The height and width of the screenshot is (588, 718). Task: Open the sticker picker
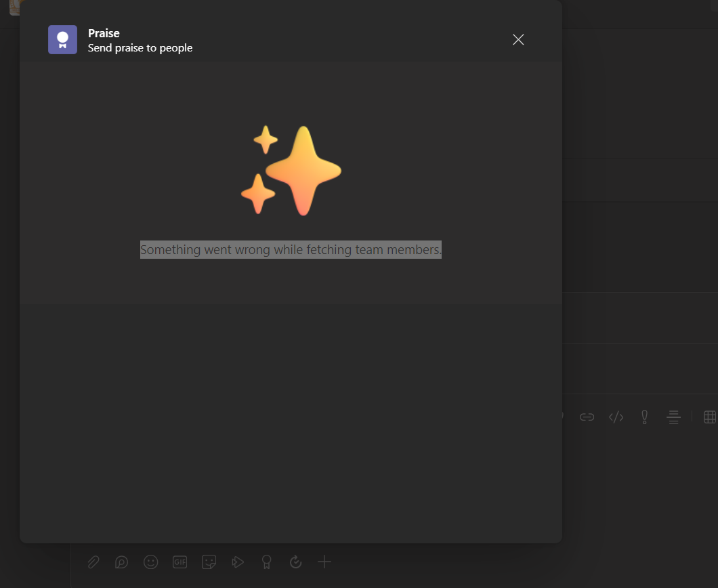coord(209,562)
